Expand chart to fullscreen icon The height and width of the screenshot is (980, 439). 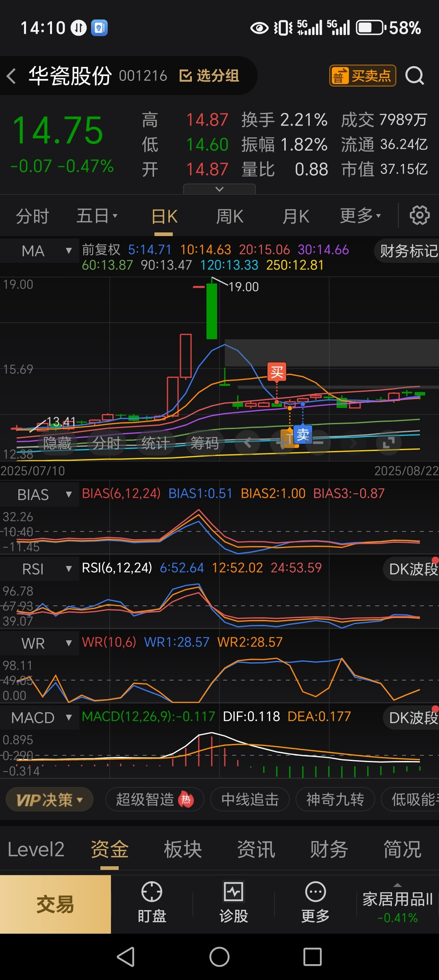click(389, 442)
